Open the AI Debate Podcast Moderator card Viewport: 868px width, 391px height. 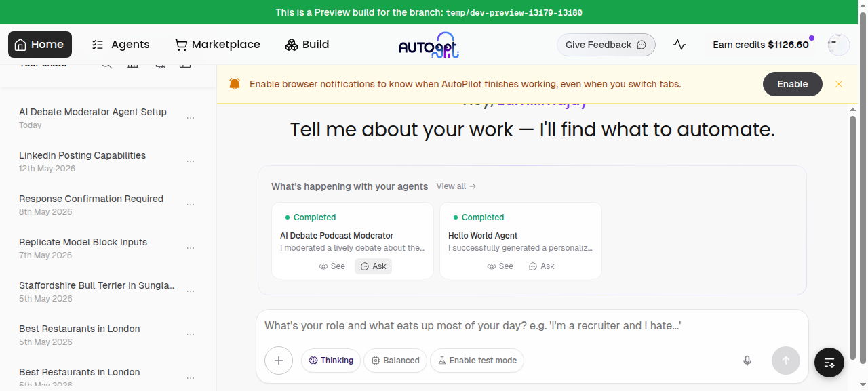[x=353, y=241]
